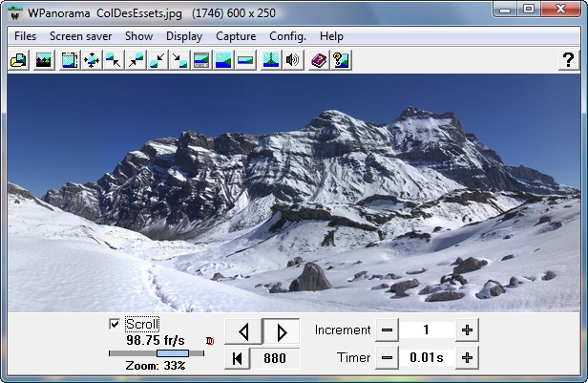The height and width of the screenshot is (383, 588).
Task: Click the "98.75 fr/s" frame rate text
Action: [x=156, y=340]
